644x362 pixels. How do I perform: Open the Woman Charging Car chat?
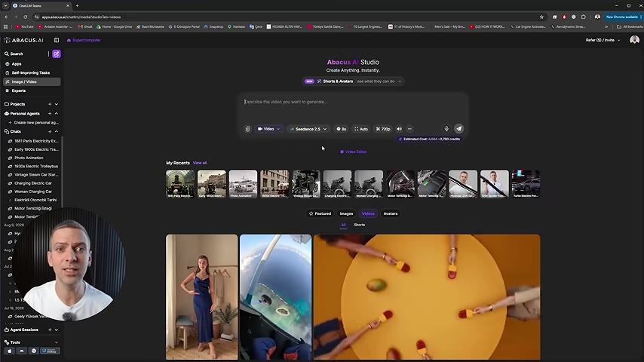pyautogui.click(x=33, y=192)
